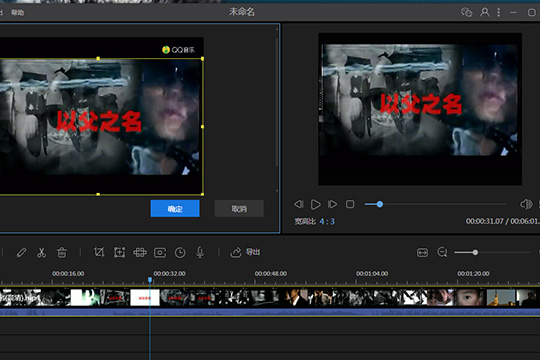
Task: Zoom out timeline with minus magnifier
Action: [442, 253]
